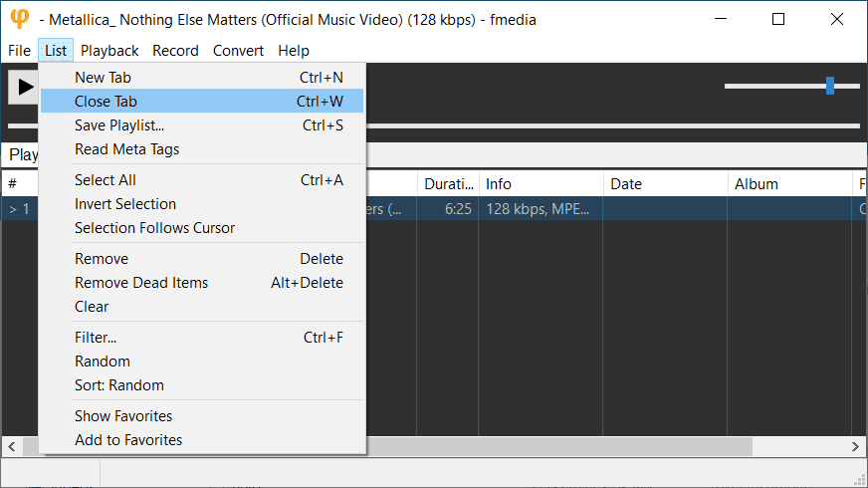The height and width of the screenshot is (488, 868).
Task: Open the File menu
Action: pos(19,51)
